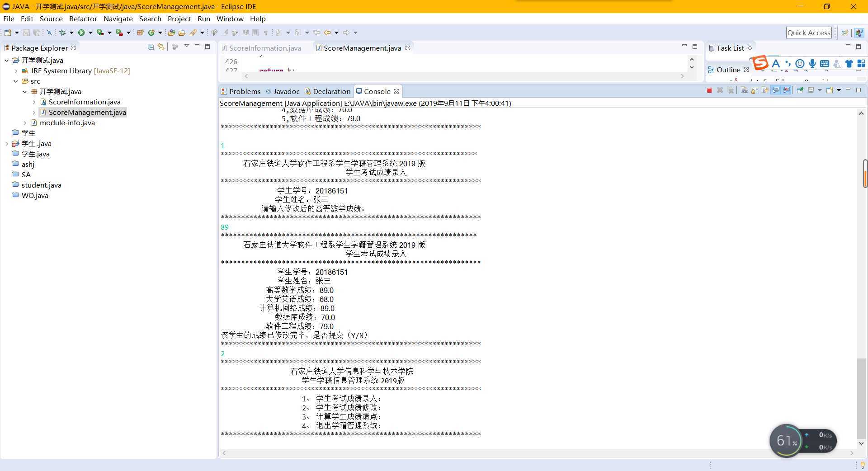Expand ScoreInformation.java tree node
Image resolution: width=868 pixels, height=471 pixels.
(x=34, y=102)
